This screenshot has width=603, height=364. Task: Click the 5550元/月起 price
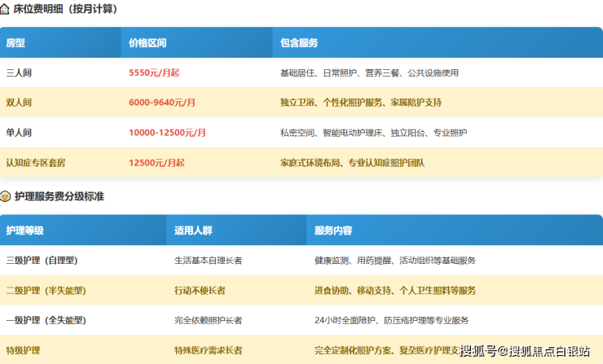click(154, 72)
